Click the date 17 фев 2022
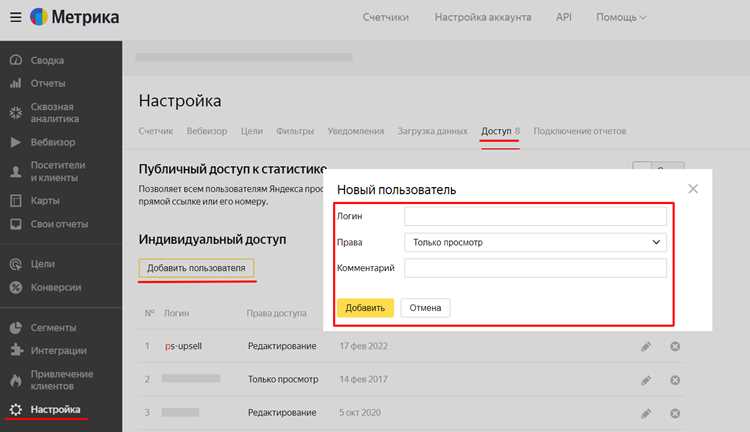 pos(364,346)
